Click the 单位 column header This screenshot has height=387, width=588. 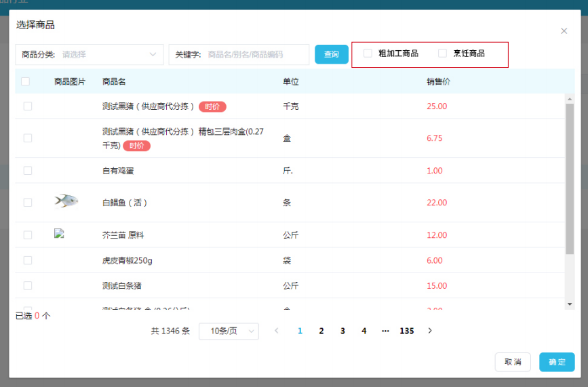click(x=291, y=82)
